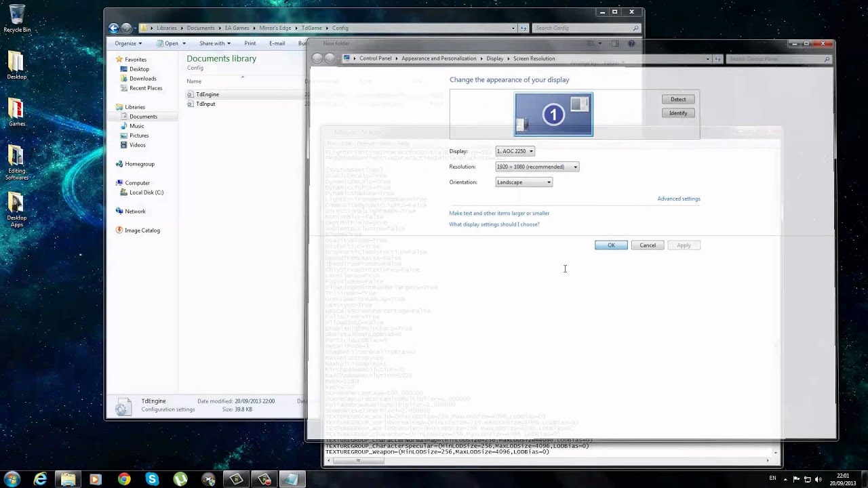This screenshot has height=488, width=868.
Task: Click Print in the Explorer toolbar
Action: pos(250,43)
